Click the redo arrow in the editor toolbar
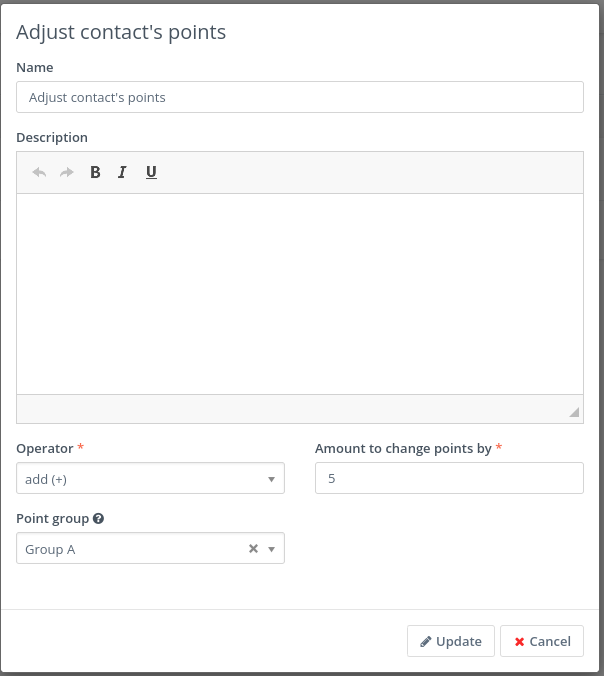Image resolution: width=604 pixels, height=676 pixels. tap(67, 172)
